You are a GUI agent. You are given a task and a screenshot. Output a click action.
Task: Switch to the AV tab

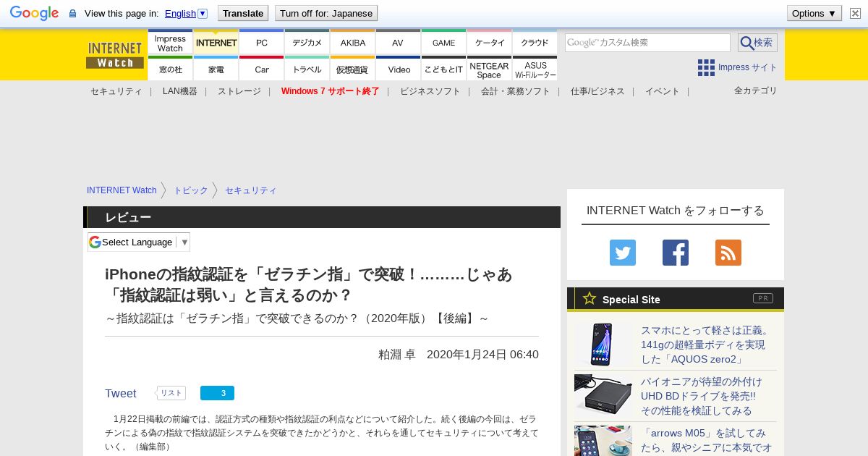coord(398,43)
